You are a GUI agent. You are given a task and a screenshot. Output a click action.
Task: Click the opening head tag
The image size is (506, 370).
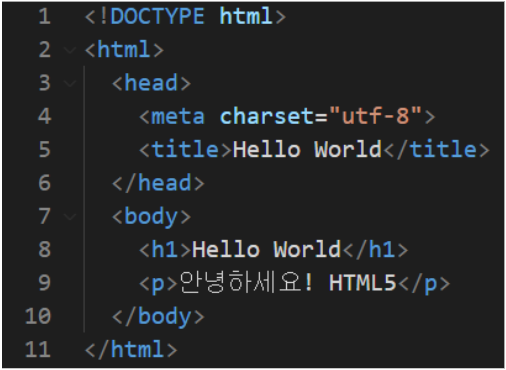click(x=151, y=83)
